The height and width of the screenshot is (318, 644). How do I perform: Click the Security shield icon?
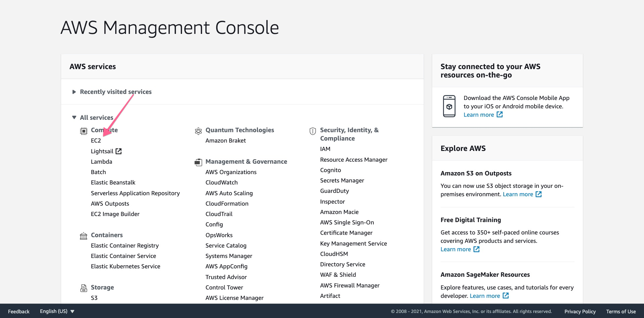point(313,131)
